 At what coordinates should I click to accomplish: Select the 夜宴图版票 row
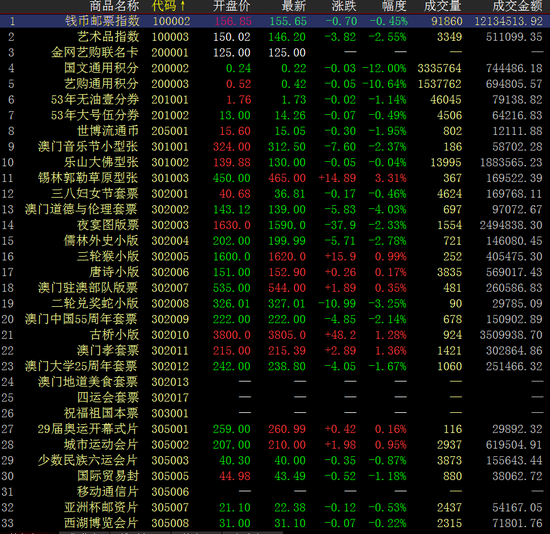(275, 225)
